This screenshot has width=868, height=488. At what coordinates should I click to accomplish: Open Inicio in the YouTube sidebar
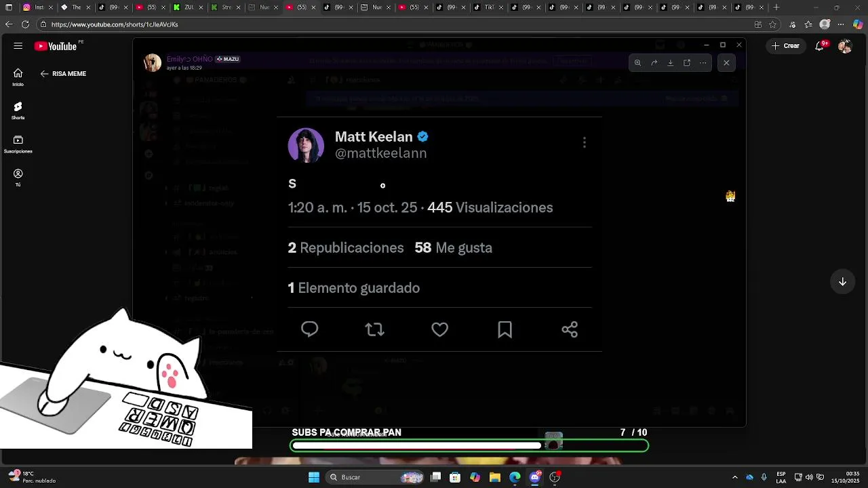(x=18, y=77)
